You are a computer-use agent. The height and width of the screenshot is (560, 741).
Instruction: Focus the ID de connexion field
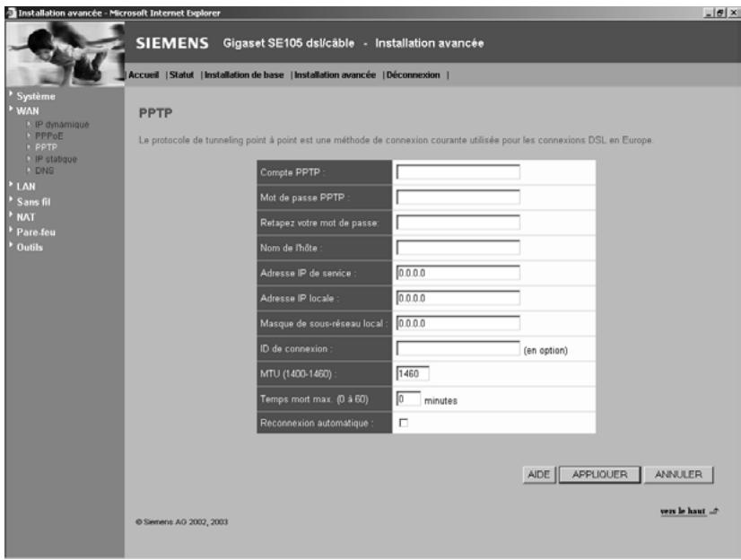tap(458, 348)
